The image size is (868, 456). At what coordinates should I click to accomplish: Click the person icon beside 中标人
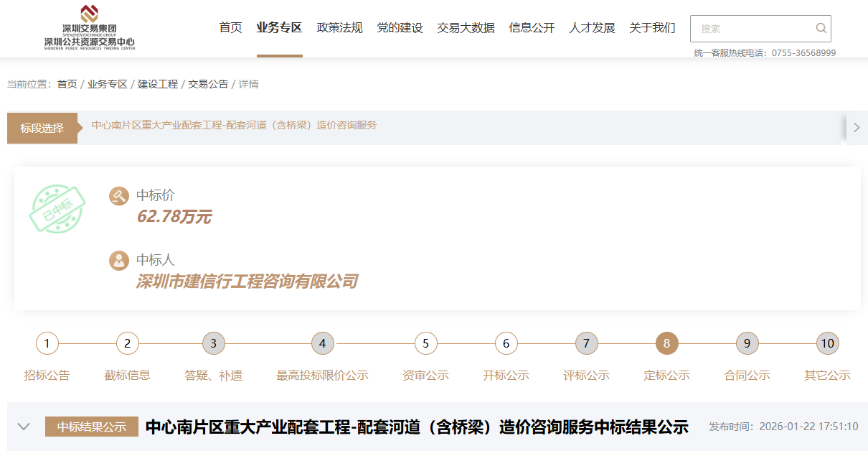point(119,261)
